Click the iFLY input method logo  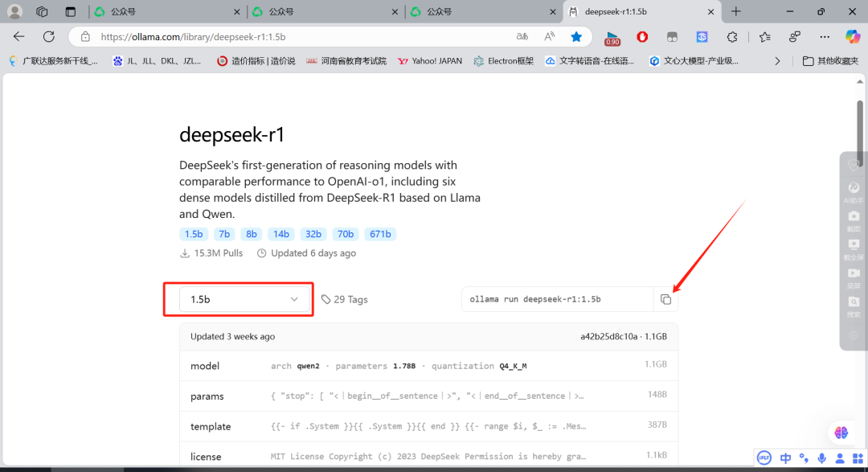764,458
